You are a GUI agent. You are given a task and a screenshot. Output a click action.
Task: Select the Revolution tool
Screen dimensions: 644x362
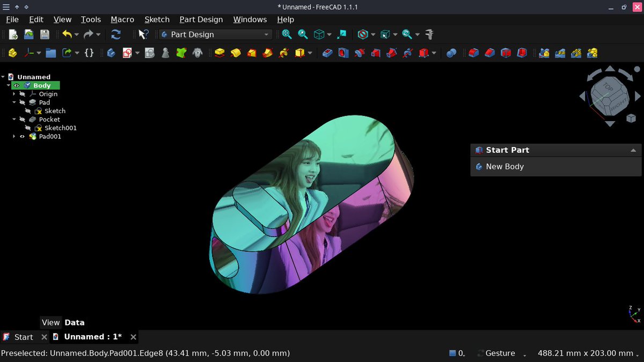pyautogui.click(x=235, y=53)
